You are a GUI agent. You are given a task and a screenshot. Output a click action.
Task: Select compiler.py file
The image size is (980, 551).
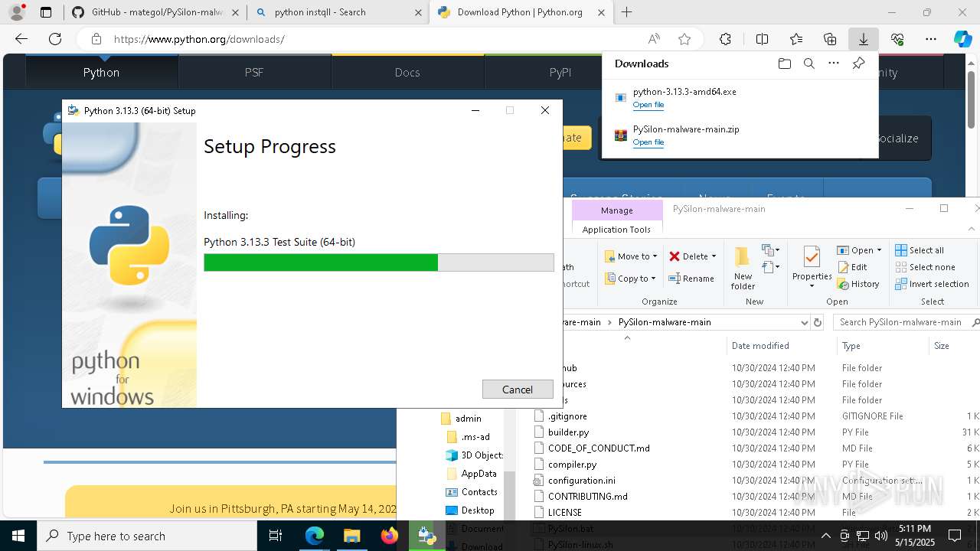coord(572,465)
